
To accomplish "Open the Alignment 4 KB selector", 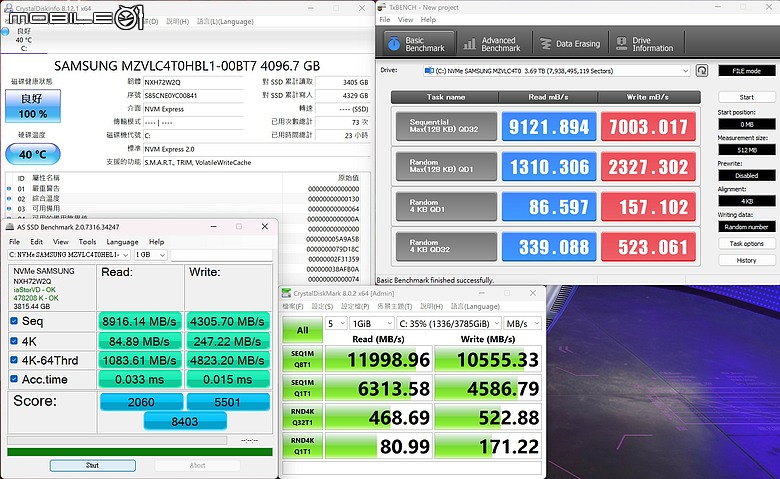I will 747,201.
